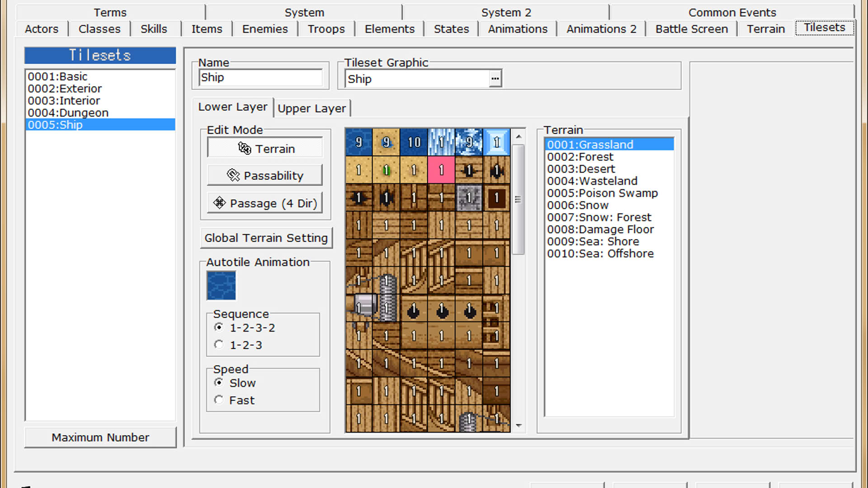Select the dark brown tile
868x488 pixels.
click(496, 197)
